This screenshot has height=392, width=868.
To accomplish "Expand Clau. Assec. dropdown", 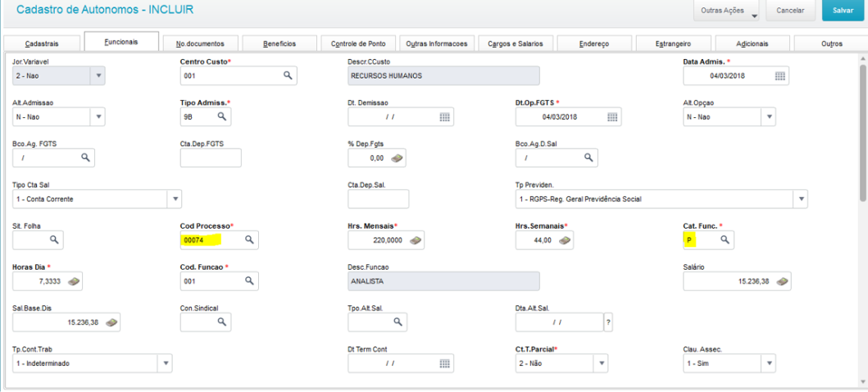I will point(768,363).
